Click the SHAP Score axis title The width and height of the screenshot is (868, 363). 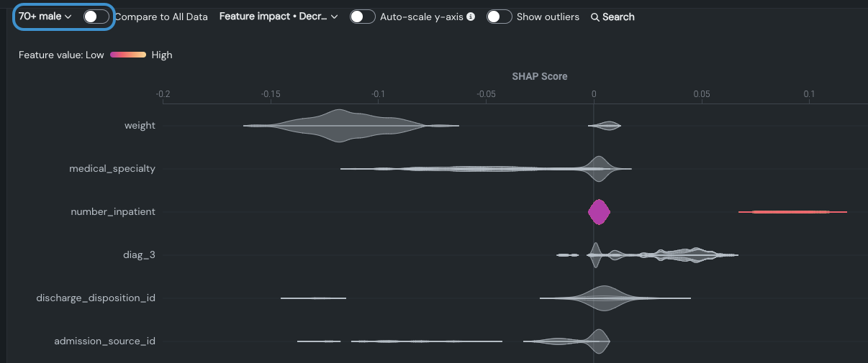click(x=539, y=76)
